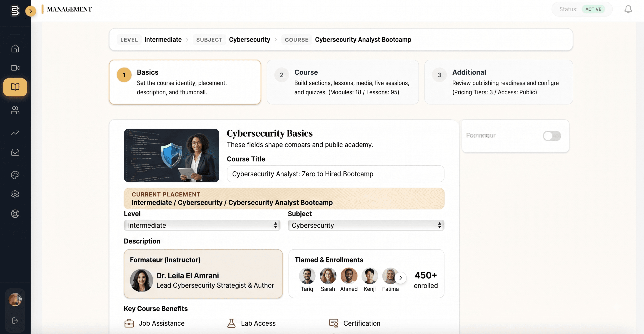Click the user profile avatar in the sidebar
Viewport: 644px width, 334px height.
point(15,299)
